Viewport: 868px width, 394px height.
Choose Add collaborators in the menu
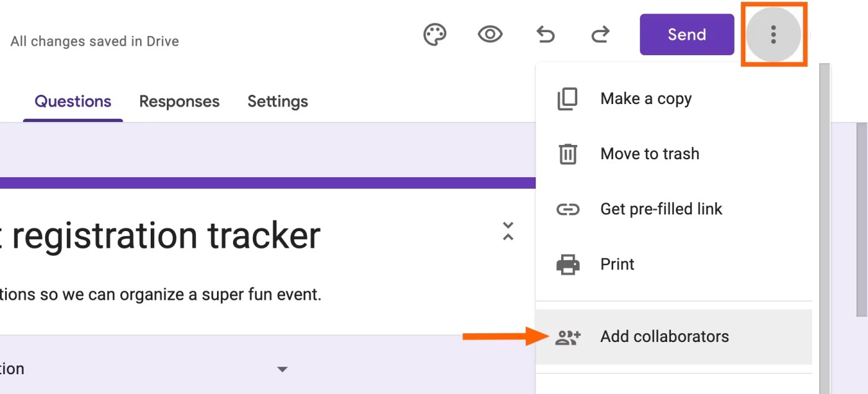click(x=674, y=337)
